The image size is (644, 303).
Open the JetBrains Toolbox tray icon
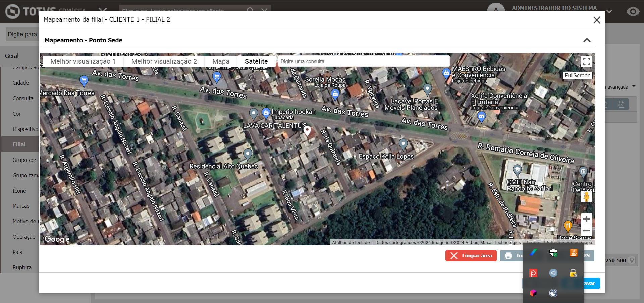coord(533,293)
